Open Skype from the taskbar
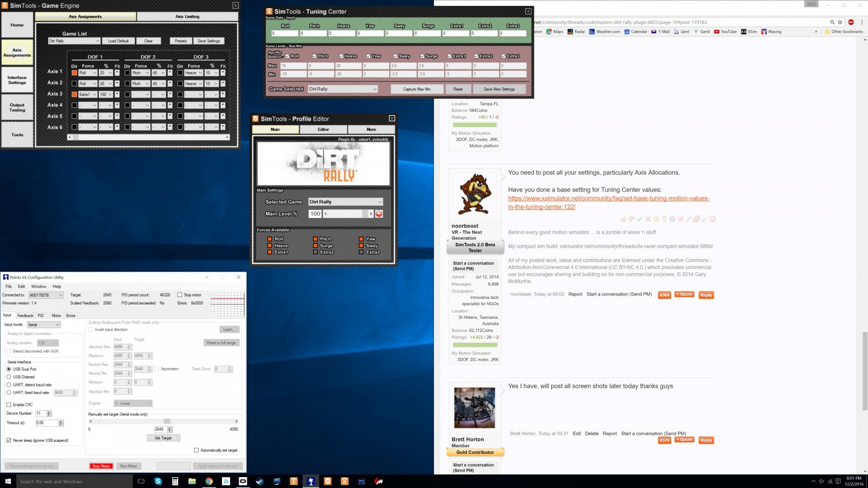Screen dimensions: 868x488 click(158, 481)
